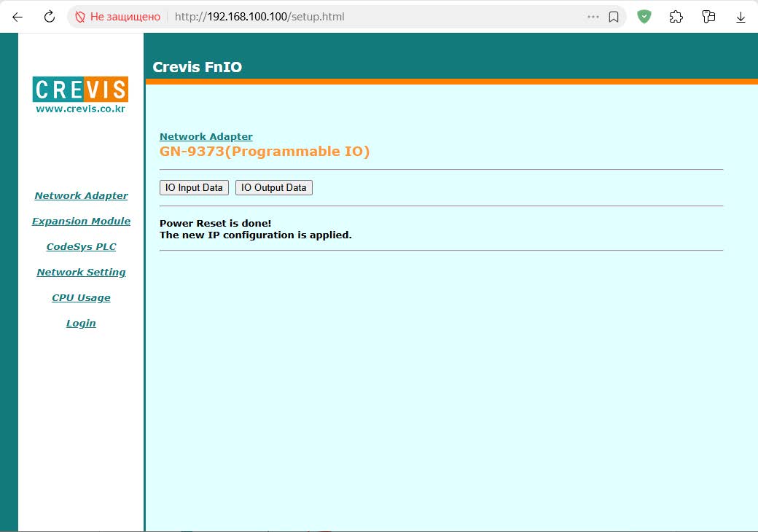Viewport: 758px width, 532px height.
Task: Open the downloads arrow icon
Action: click(741, 17)
